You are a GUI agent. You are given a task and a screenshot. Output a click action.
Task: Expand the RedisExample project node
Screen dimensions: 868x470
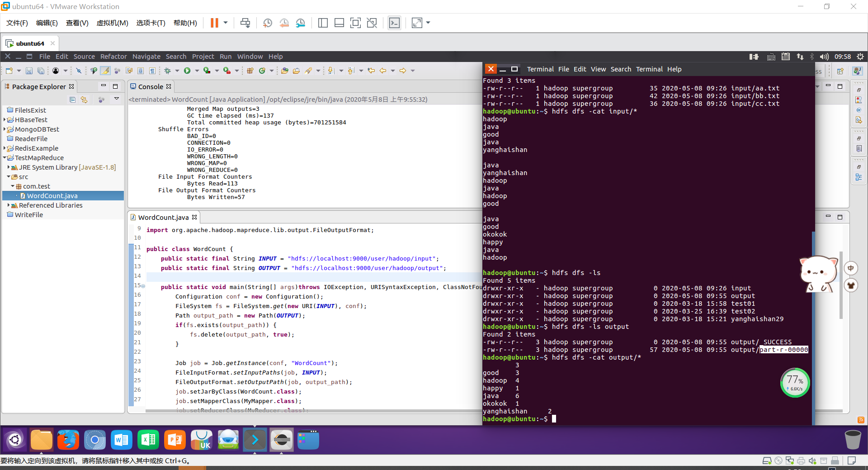coord(5,148)
